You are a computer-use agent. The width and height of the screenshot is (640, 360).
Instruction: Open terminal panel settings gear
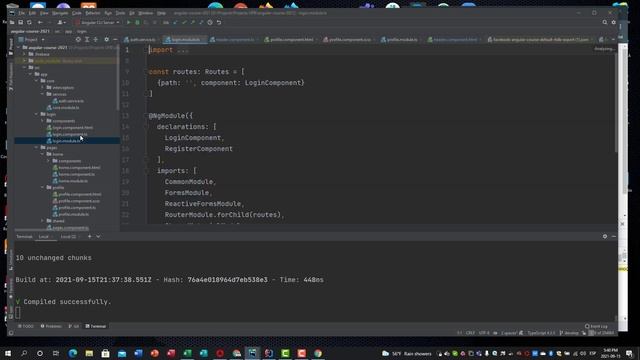[605, 236]
